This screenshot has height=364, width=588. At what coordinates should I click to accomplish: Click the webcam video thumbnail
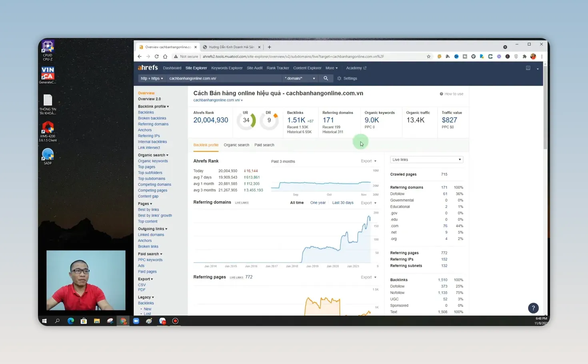tap(86, 280)
